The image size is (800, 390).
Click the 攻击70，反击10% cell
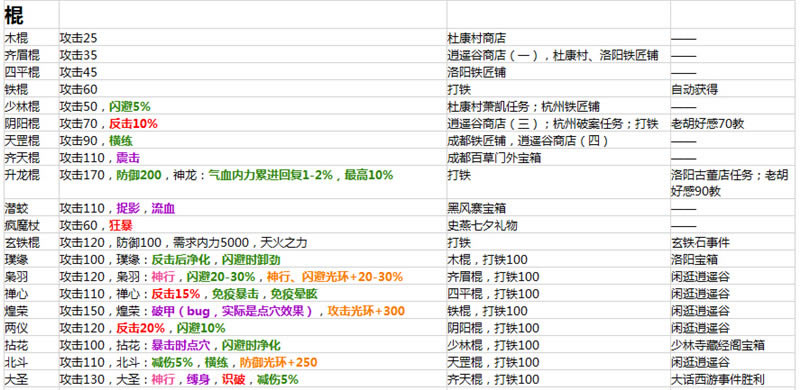(x=253, y=124)
